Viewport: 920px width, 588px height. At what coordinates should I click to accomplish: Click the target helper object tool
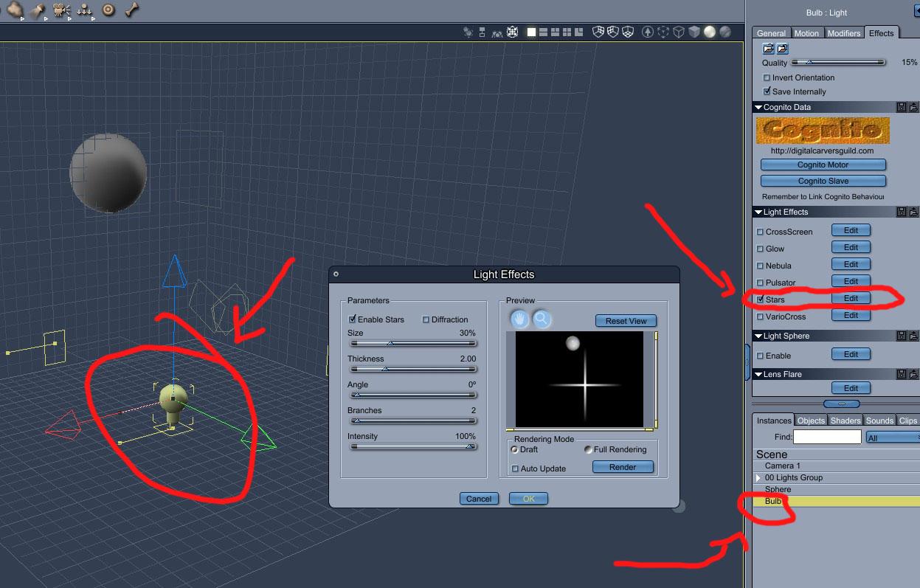pos(108,10)
